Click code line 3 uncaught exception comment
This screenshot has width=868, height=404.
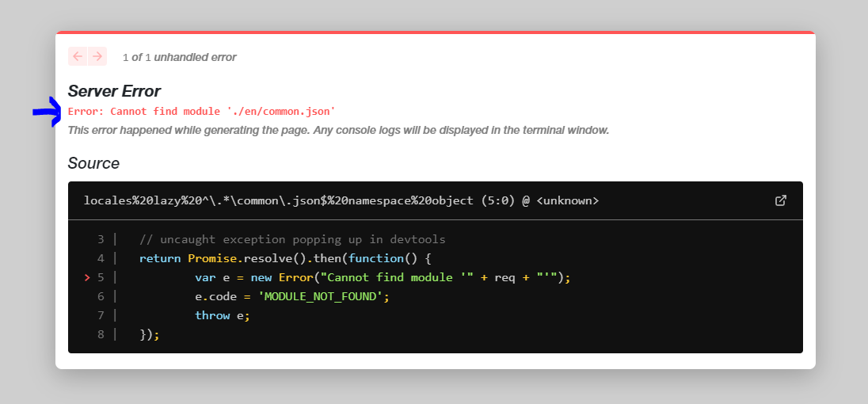[x=292, y=240]
